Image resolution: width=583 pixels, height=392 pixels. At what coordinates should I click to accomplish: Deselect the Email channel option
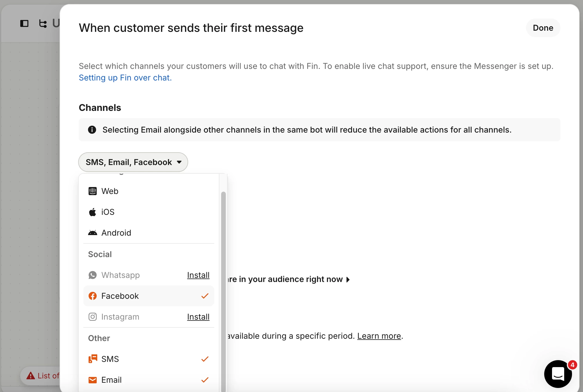(148, 380)
